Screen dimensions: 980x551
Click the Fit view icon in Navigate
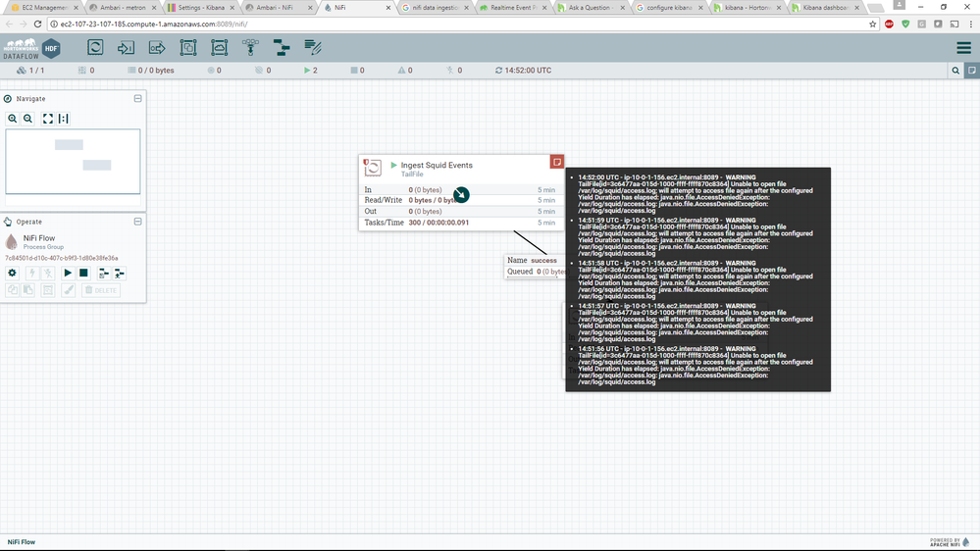tap(47, 119)
